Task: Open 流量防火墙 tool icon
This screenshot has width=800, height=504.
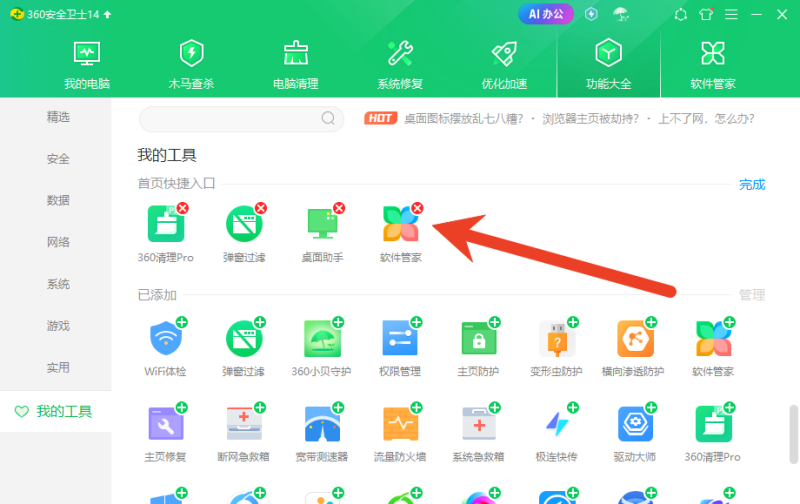Action: 400,423
